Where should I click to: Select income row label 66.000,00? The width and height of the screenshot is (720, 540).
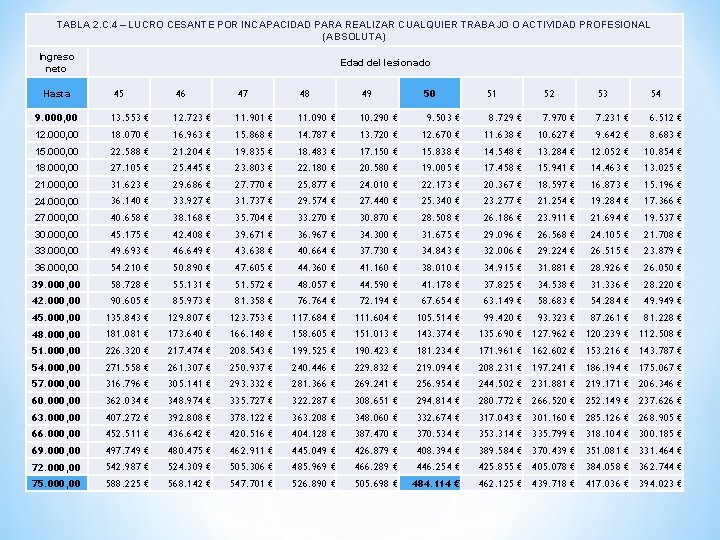56,434
